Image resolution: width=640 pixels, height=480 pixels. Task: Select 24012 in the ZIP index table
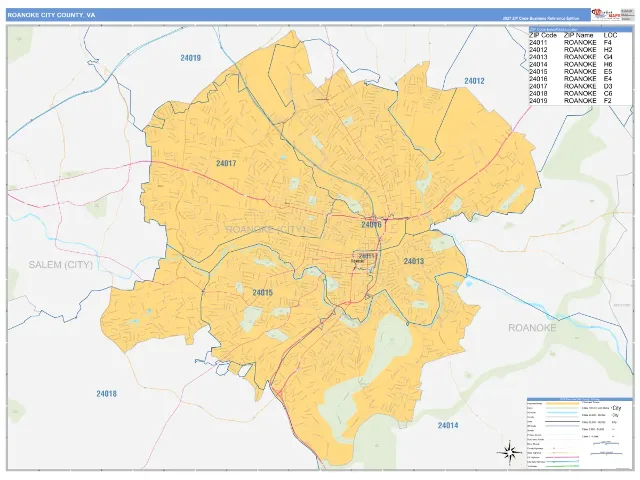click(x=538, y=50)
